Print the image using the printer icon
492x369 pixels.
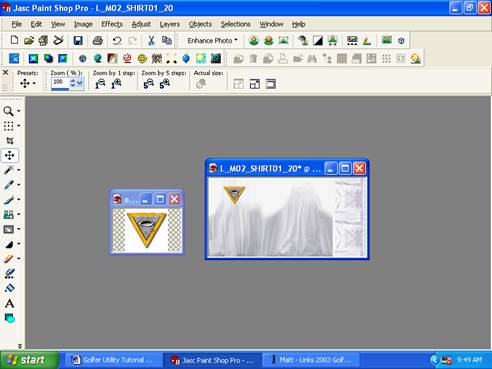pos(97,41)
